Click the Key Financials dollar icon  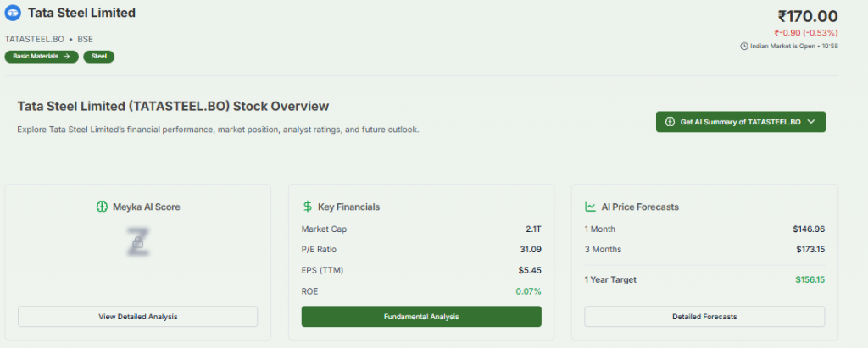(x=308, y=207)
